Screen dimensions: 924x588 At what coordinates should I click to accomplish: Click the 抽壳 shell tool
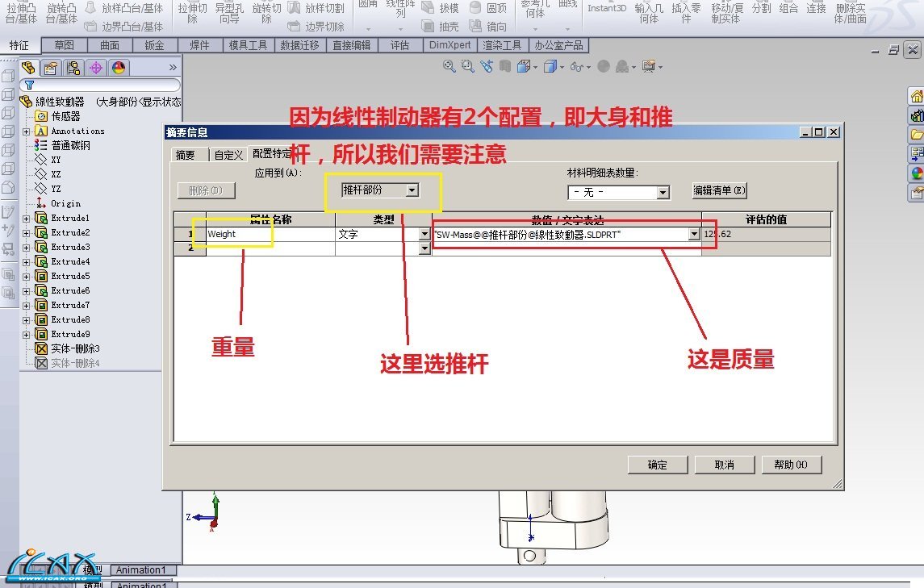[440, 27]
